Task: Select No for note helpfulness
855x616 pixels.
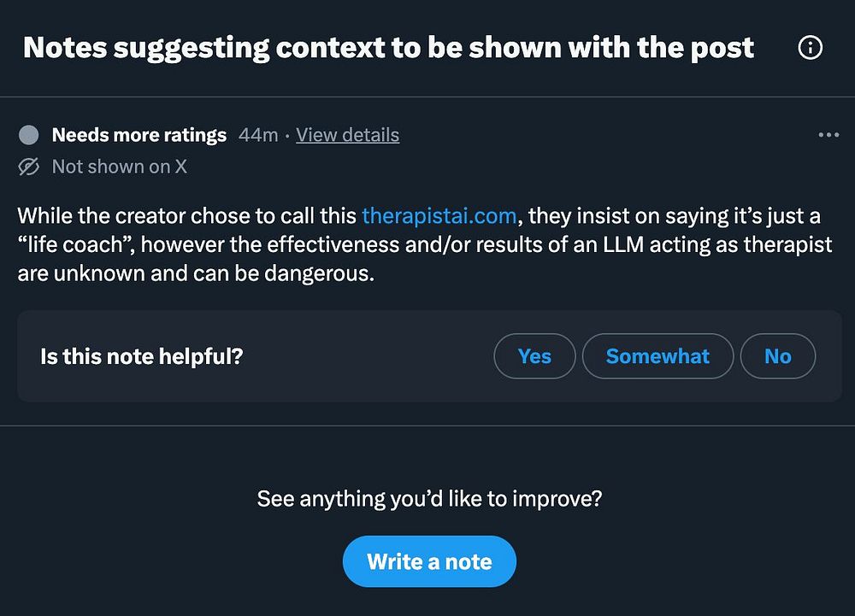Action: coord(777,356)
